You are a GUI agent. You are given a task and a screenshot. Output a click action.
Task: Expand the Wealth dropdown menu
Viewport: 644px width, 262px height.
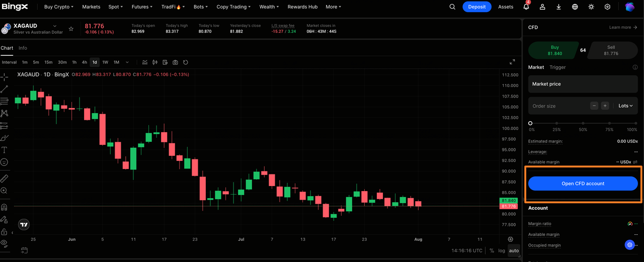click(269, 7)
